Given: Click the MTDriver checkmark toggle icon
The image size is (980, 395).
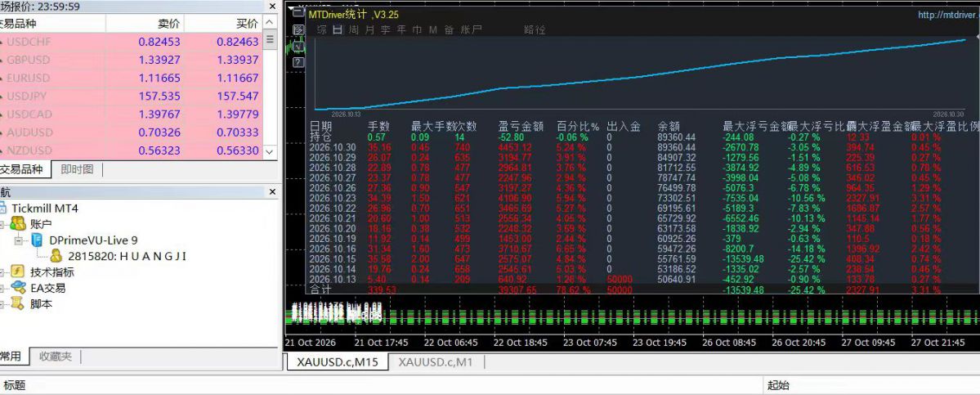Looking at the screenshot, I should coord(298,46).
